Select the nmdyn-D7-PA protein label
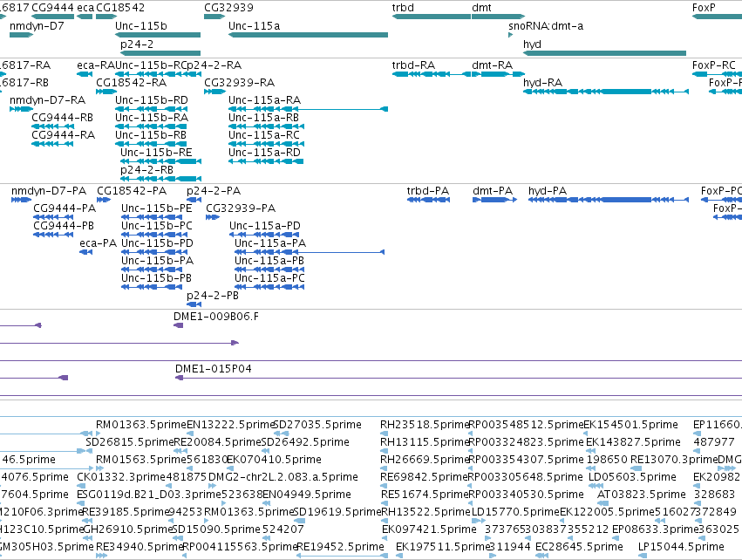This screenshot has width=742, height=560. 49,191
